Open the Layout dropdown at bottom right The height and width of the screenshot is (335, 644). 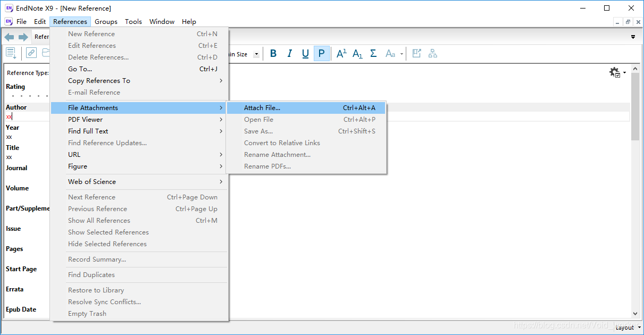[628, 328]
